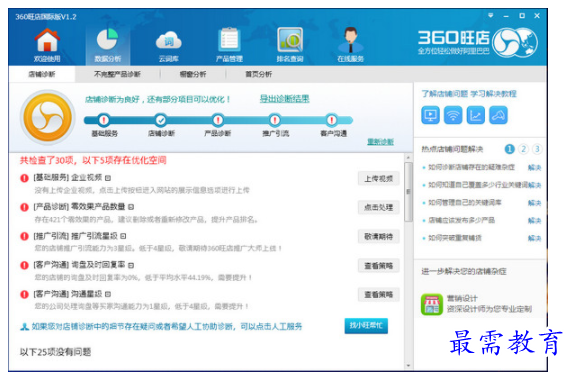Open the 产品管理 clipboard icon
This screenshot has width=571, height=374.
point(229,39)
